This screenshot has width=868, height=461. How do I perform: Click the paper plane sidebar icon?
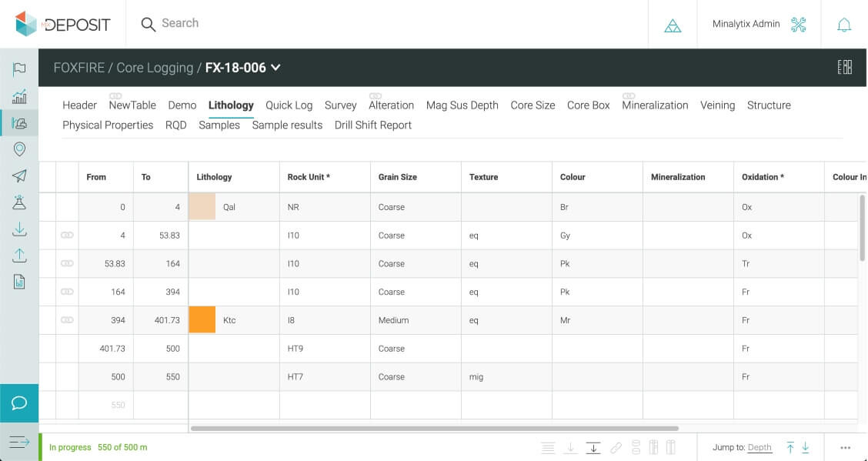tap(19, 176)
